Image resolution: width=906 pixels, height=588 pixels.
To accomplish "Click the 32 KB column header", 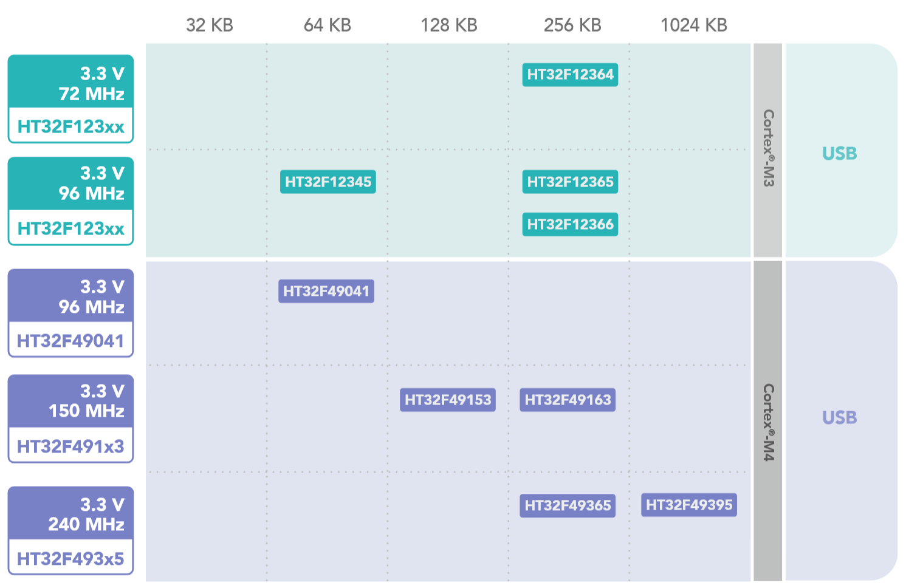I will coord(210,25).
